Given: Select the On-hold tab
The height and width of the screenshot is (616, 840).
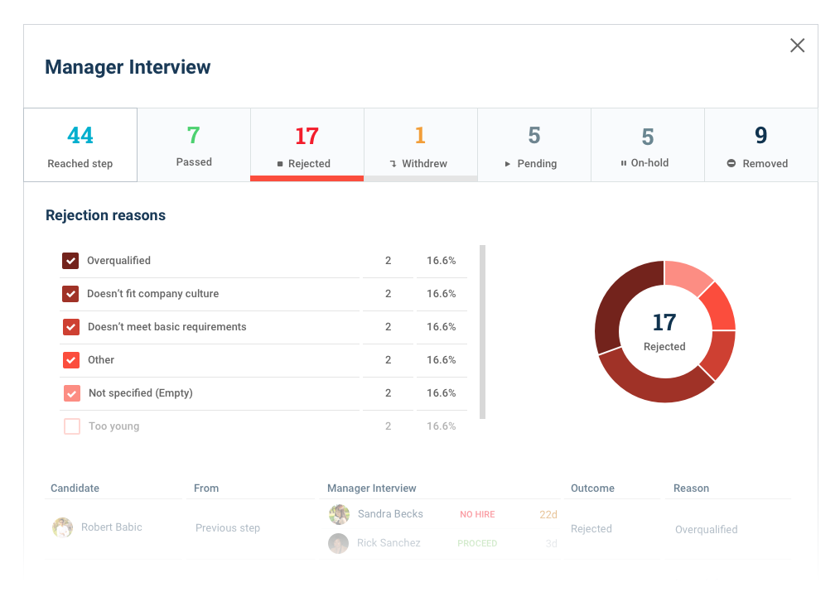Looking at the screenshot, I should point(647,145).
